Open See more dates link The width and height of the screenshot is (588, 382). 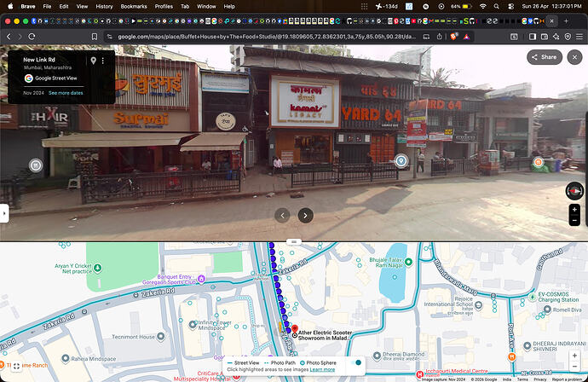pos(66,93)
